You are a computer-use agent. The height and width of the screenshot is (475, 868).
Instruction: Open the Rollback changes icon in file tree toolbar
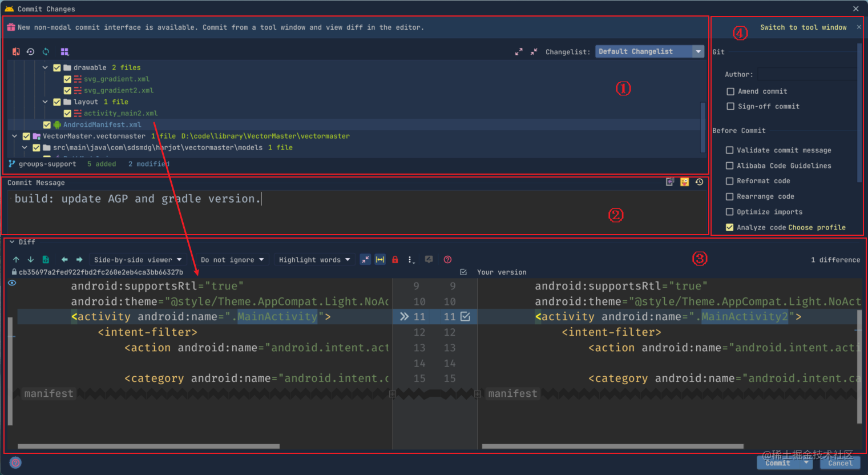30,51
